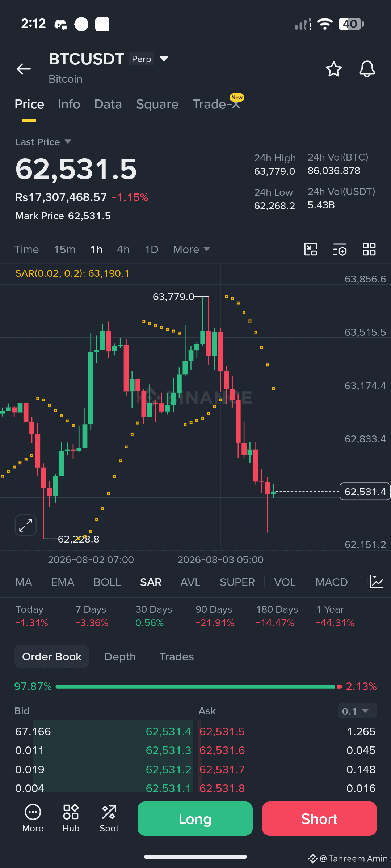
Task: Open the Trade-X tab
Action: [216, 104]
